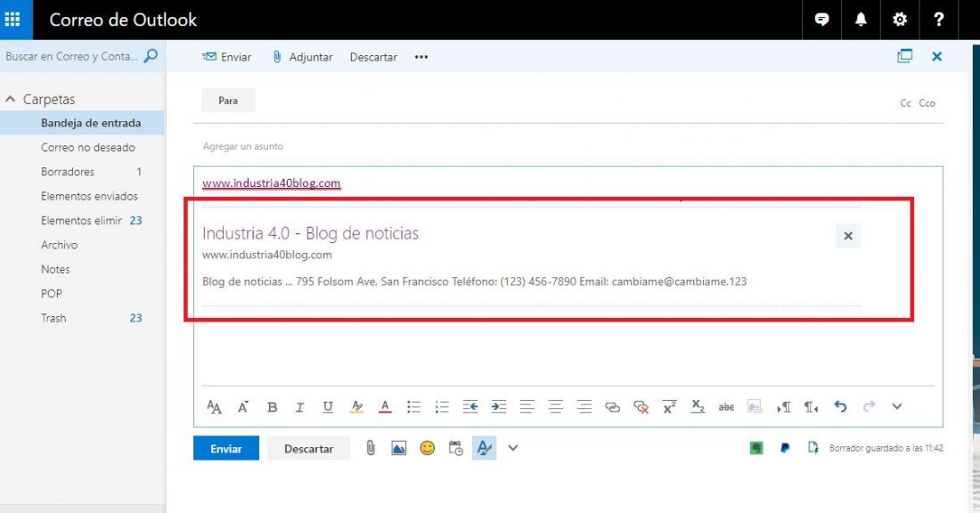Apply underline formatting
The width and height of the screenshot is (980, 513).
click(x=328, y=407)
